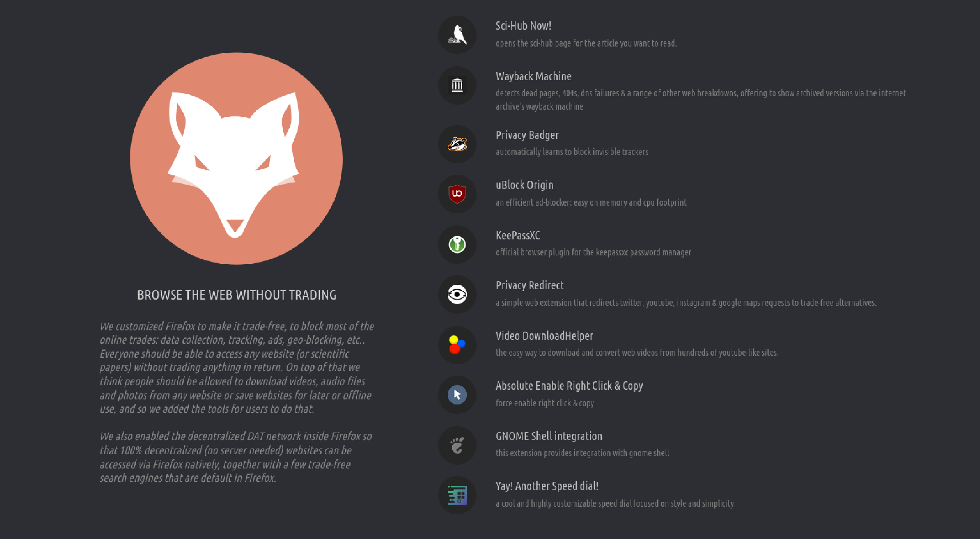Click the Absolute Enable Right Click cursor icon
The image size is (980, 539).
point(457,395)
